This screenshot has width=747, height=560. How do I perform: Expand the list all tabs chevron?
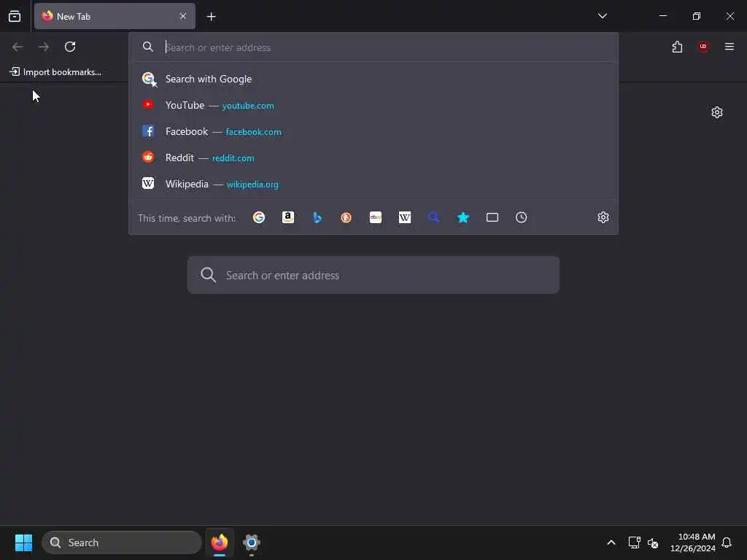point(603,16)
